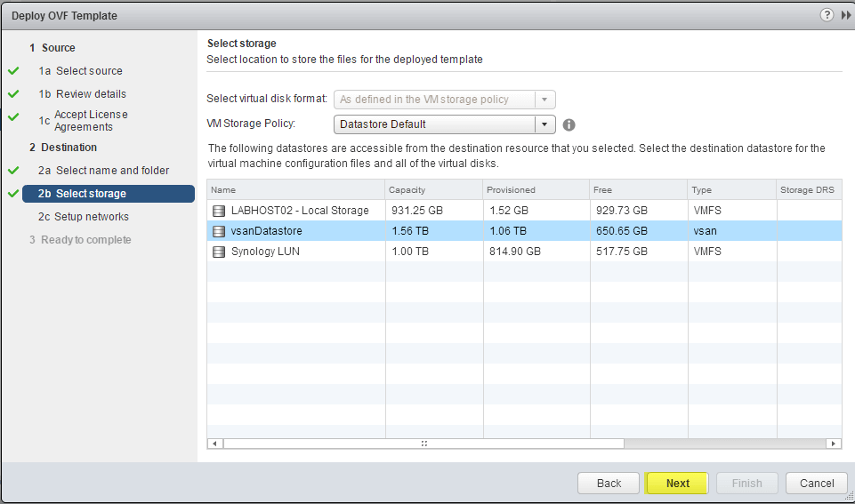Click the horizontal scrollbar thumb of datastore table
855x504 pixels.
pyautogui.click(x=423, y=444)
